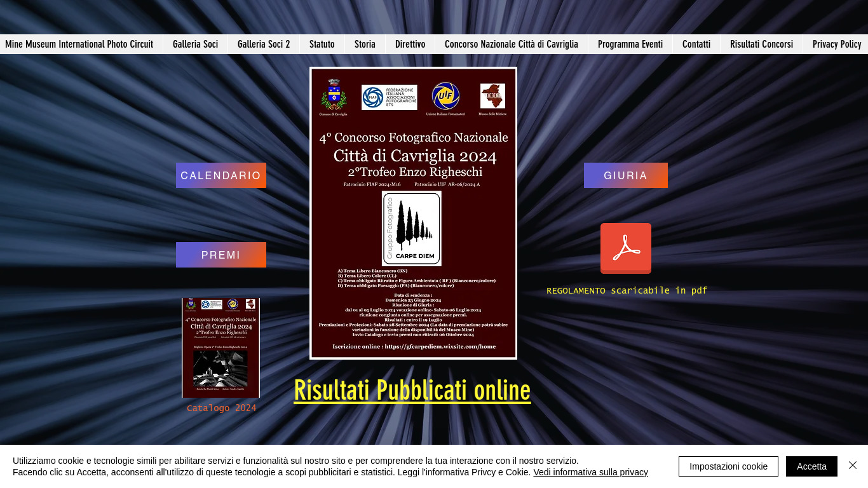
Task: Click the Catalogo 2024 cover thumbnail
Action: tap(220, 348)
